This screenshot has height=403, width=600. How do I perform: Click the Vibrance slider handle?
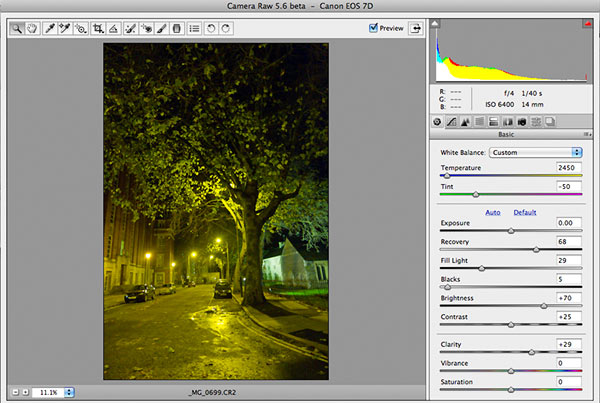511,371
